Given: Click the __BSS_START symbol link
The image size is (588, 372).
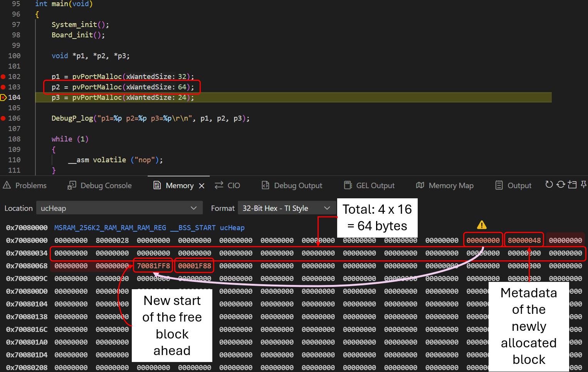Looking at the screenshot, I should point(193,228).
